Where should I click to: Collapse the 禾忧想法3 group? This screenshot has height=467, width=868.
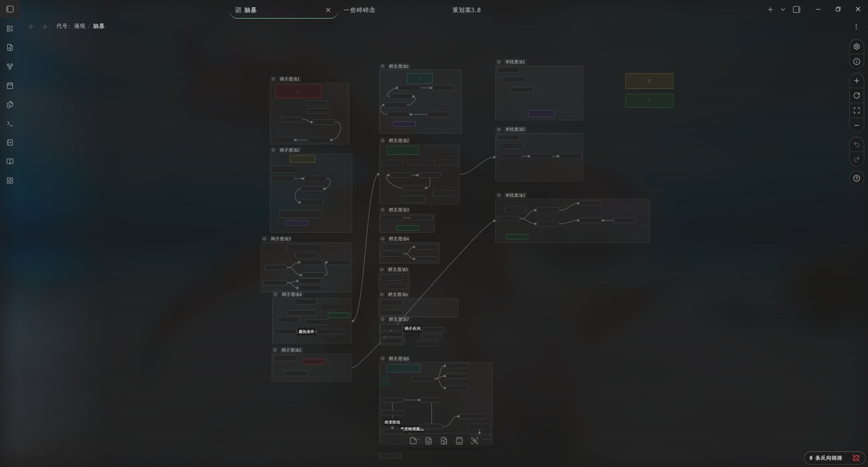click(499, 195)
